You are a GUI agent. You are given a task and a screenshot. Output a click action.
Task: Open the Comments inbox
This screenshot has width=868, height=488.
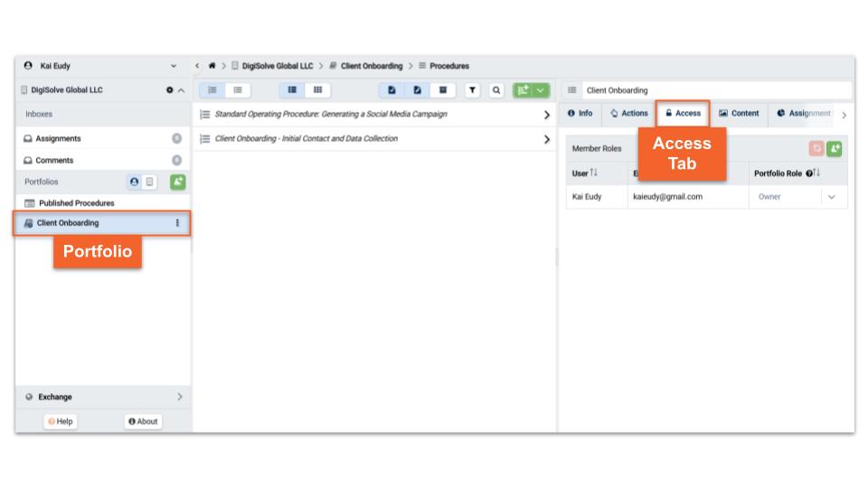click(x=54, y=161)
